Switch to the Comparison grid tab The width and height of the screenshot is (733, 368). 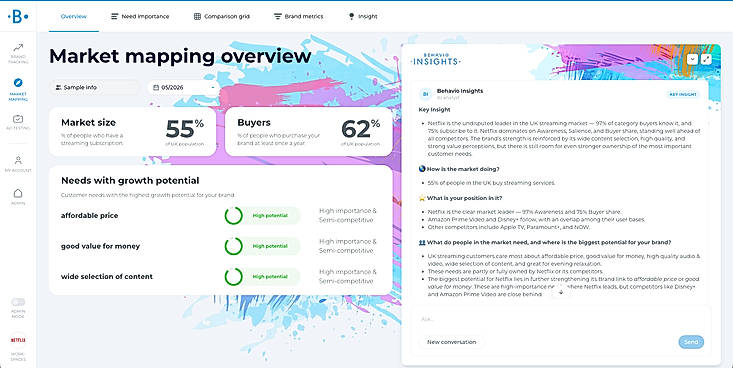tap(222, 16)
